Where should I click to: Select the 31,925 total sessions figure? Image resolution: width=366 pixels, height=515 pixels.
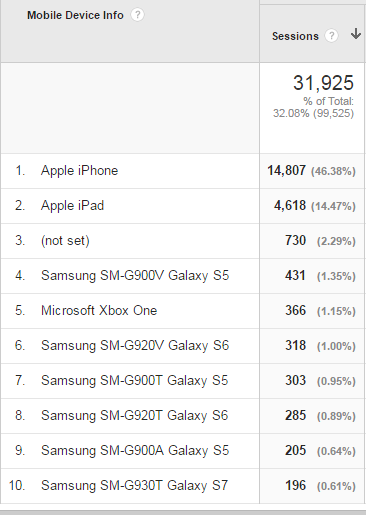coord(323,83)
